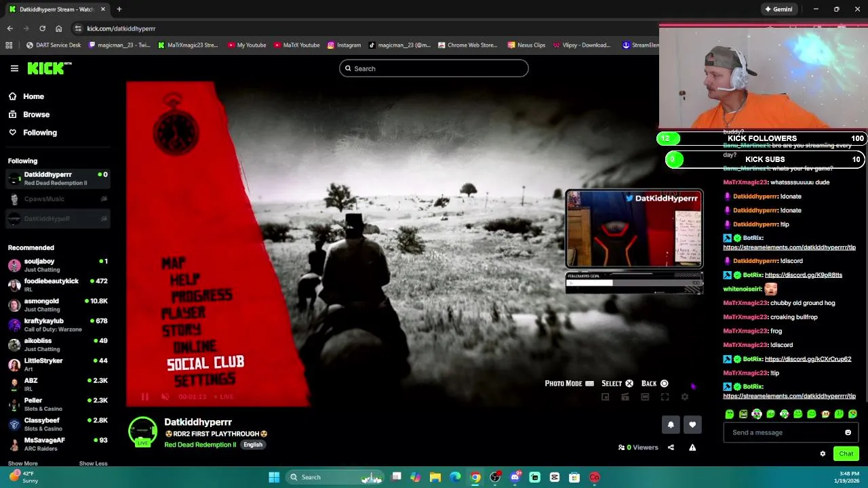868x488 pixels.
Task: Jump to LIVE in the player
Action: click(224, 396)
